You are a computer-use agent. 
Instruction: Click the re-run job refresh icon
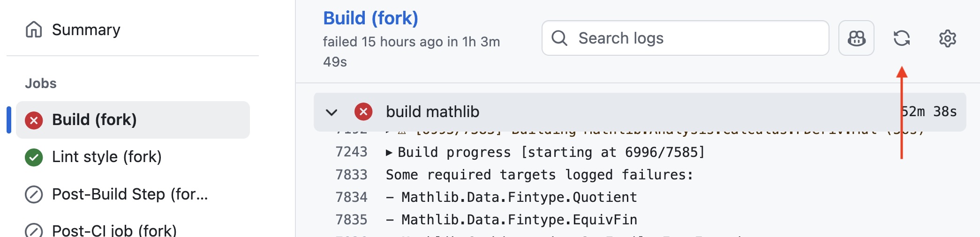tap(901, 38)
